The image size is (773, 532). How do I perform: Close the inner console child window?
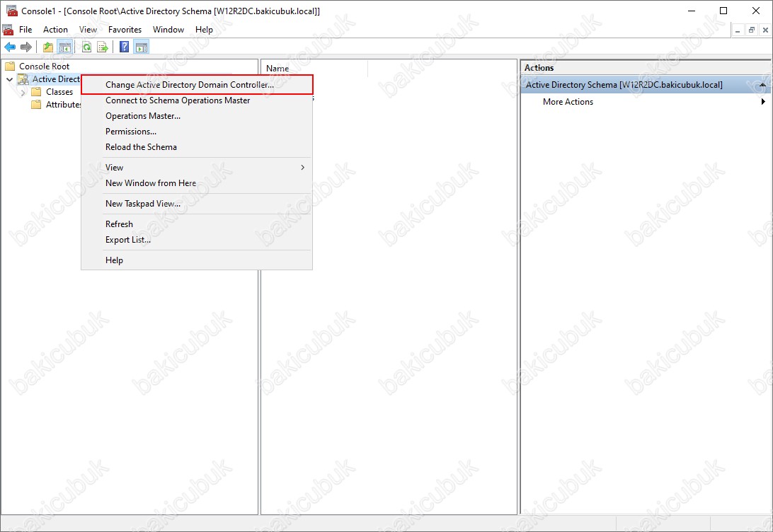point(765,30)
